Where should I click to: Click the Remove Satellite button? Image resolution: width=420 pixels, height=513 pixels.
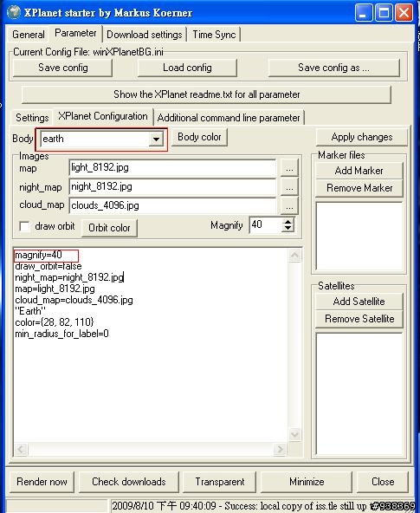point(359,319)
